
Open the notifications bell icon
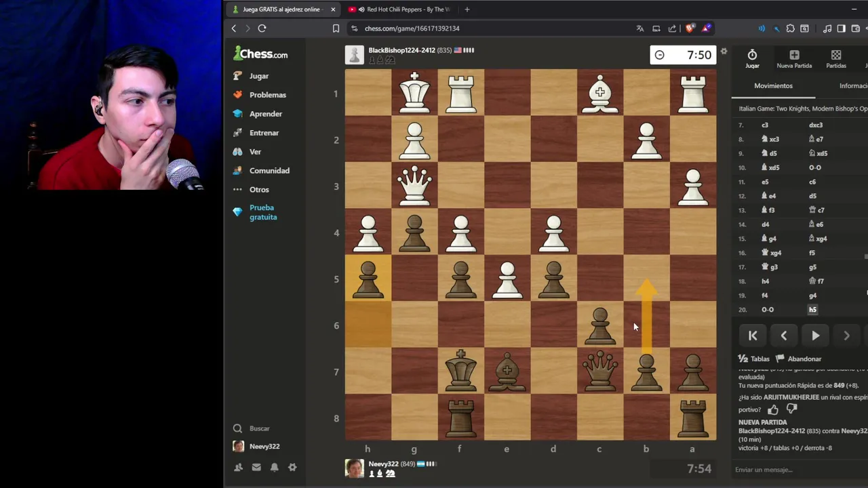click(x=274, y=467)
